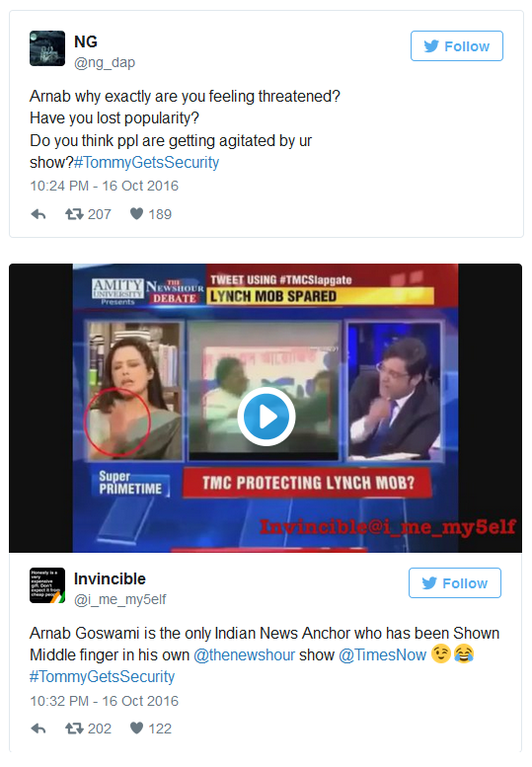Play the Newshour Debate video
Image resolution: width=532 pixels, height=767 pixels.
(x=266, y=417)
